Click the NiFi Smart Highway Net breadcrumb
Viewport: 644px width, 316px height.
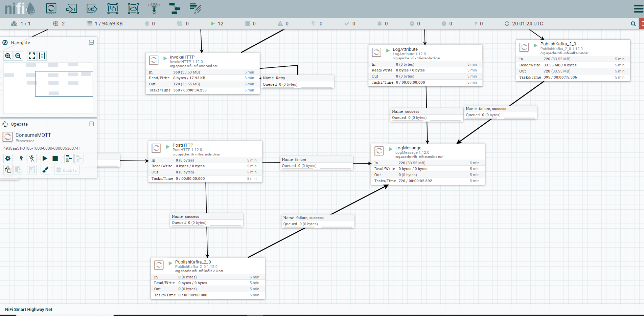[x=29, y=309]
